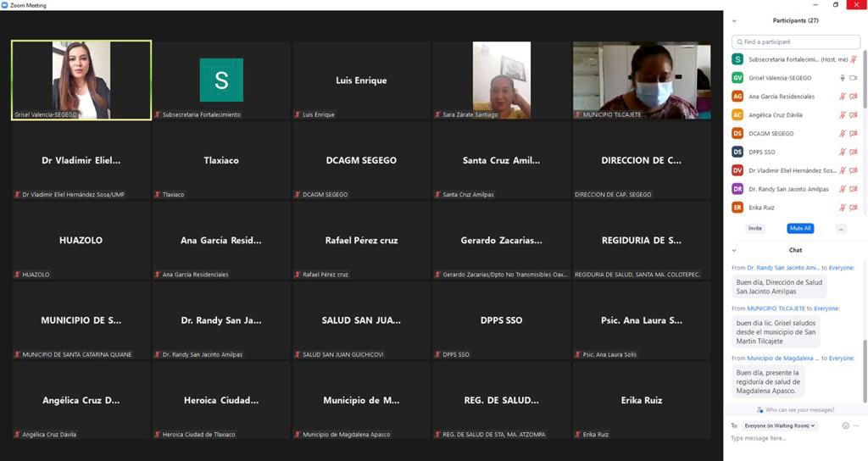Click the Invite button
This screenshot has width=868, height=461.
coord(754,229)
